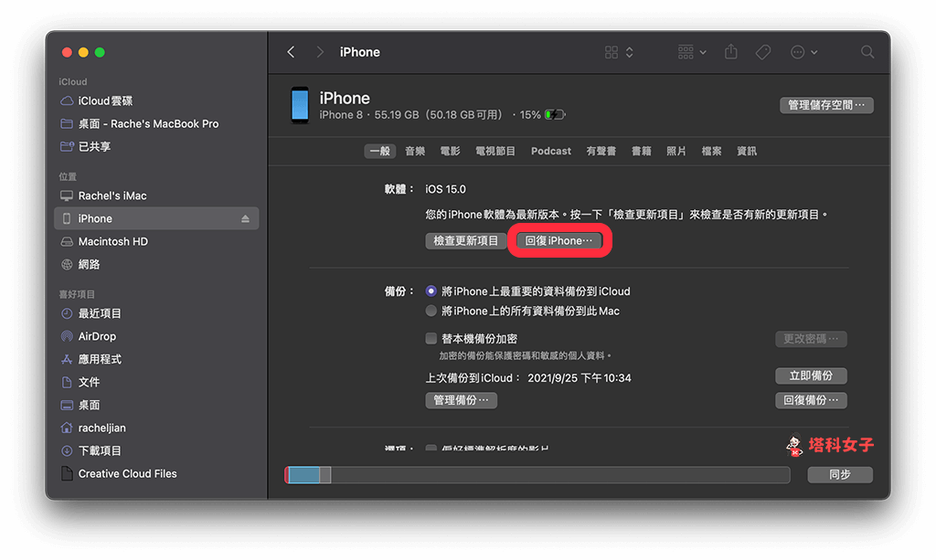Click 立即備份 button
Viewport: 936px width, 560px height.
[x=811, y=375]
